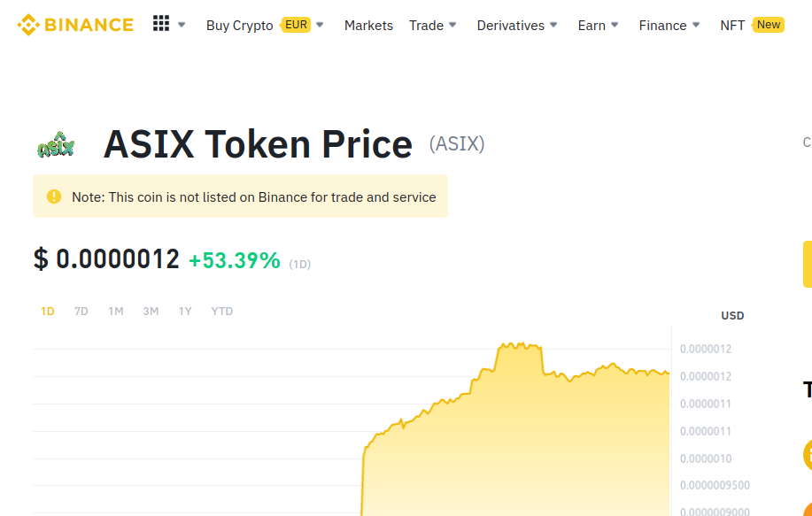This screenshot has height=516, width=812.
Task: Go to the Markets page
Action: 368,26
